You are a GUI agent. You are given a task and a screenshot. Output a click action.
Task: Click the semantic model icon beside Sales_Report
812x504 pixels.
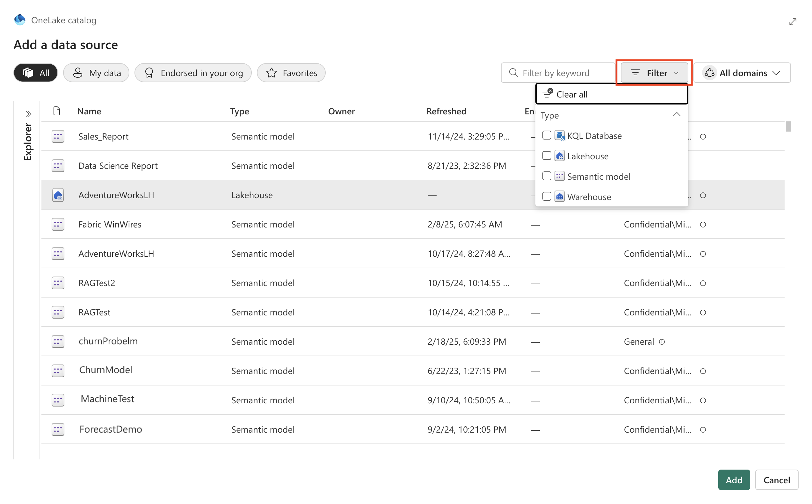tap(58, 137)
